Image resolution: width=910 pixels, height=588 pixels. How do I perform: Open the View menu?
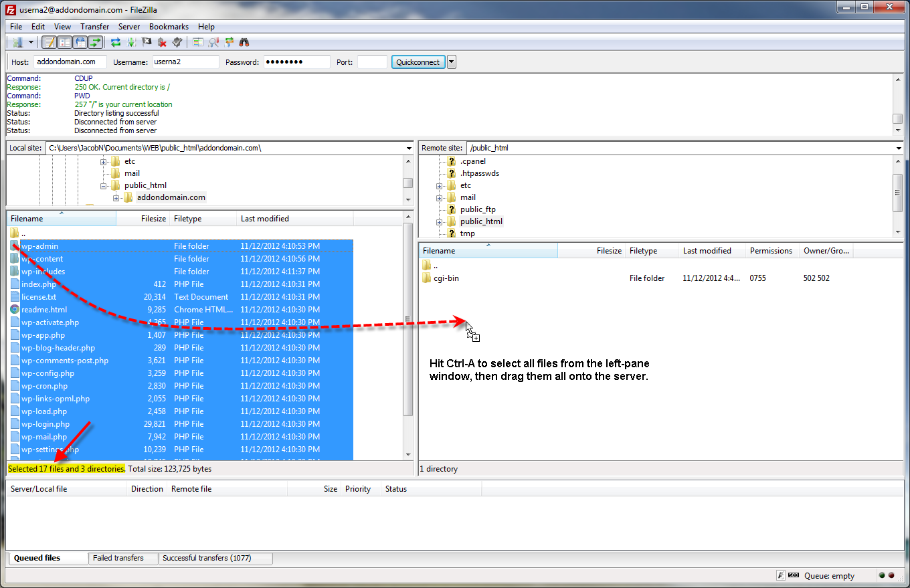[x=62, y=27]
